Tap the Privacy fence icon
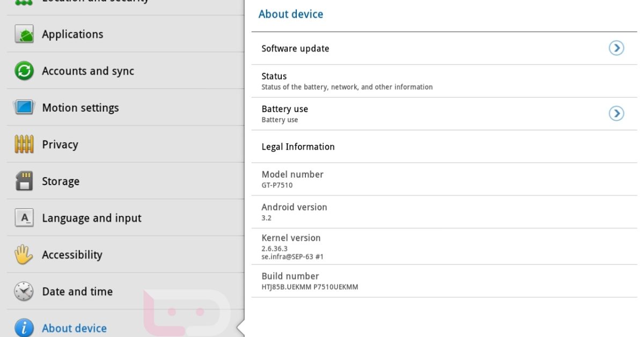Image resolution: width=644 pixels, height=337 pixels. pyautogui.click(x=24, y=144)
